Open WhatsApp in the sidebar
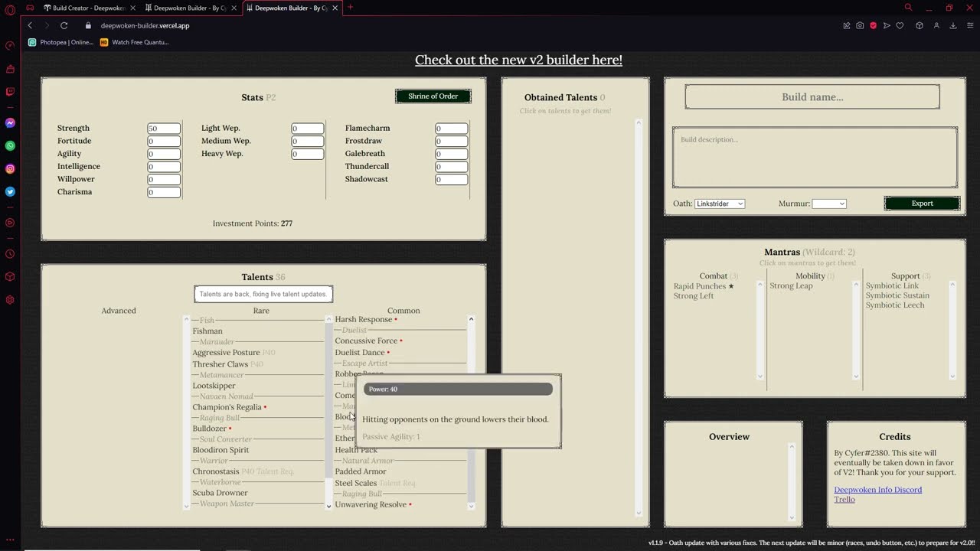This screenshot has height=551, width=980. pyautogui.click(x=10, y=145)
